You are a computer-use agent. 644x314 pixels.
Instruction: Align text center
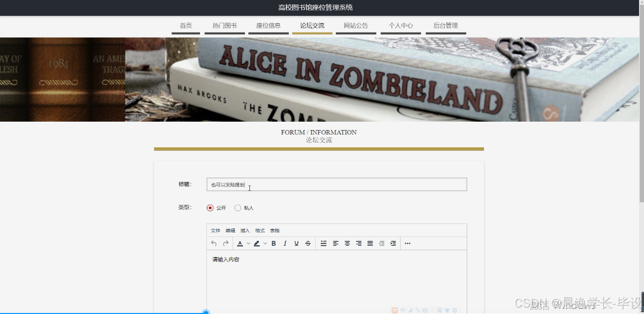coord(347,243)
